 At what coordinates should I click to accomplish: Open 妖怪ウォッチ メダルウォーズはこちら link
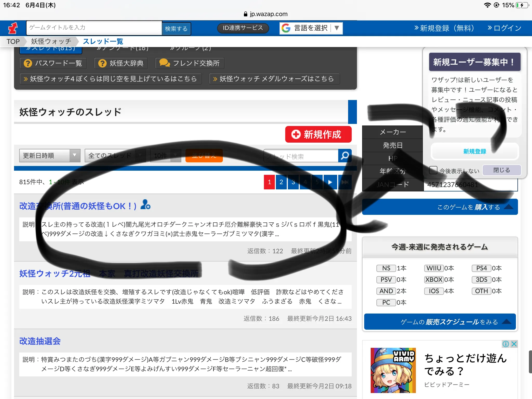pyautogui.click(x=274, y=79)
